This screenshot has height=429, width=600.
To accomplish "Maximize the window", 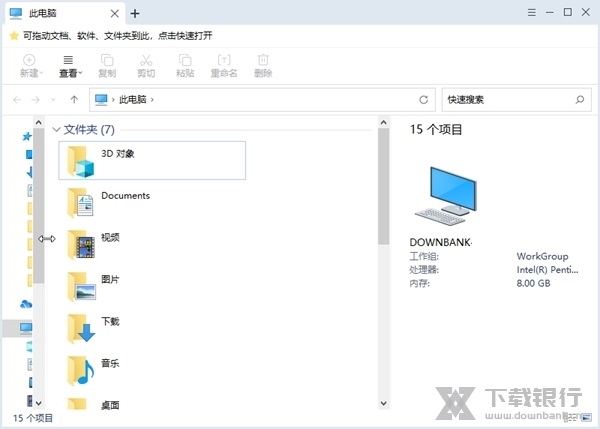I will 568,12.
